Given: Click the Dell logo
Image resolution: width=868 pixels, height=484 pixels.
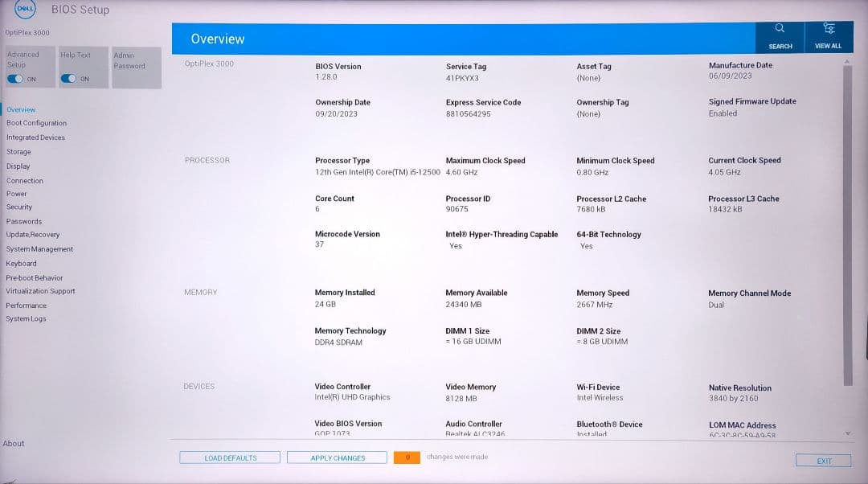Looking at the screenshot, I should click(x=26, y=10).
